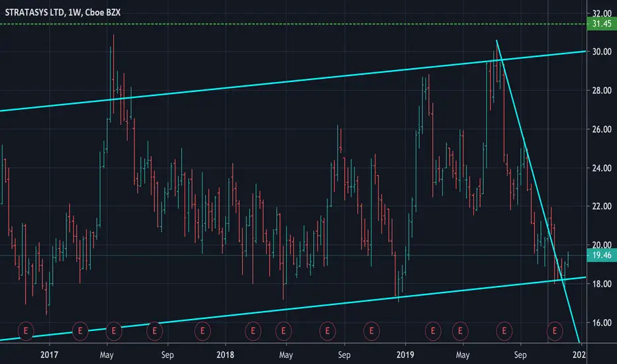617x364 pixels.
Task: Select the E marker just left of Sep 2019
Action: coord(504,331)
